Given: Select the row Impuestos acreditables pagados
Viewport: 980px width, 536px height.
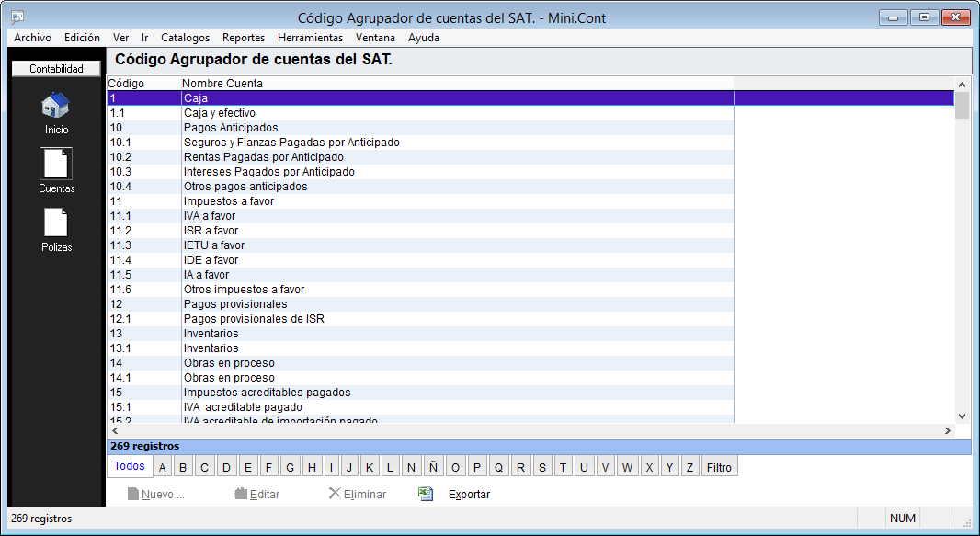Looking at the screenshot, I should (x=421, y=393).
